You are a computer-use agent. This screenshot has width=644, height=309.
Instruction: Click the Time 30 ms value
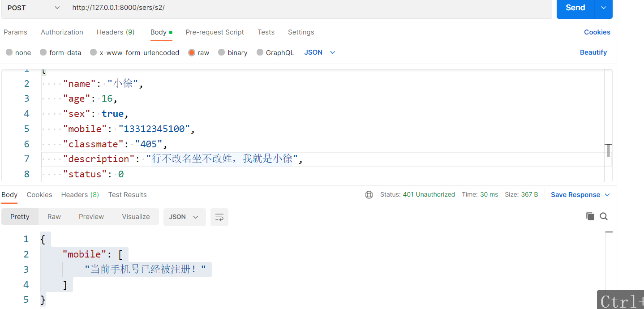[x=489, y=195]
